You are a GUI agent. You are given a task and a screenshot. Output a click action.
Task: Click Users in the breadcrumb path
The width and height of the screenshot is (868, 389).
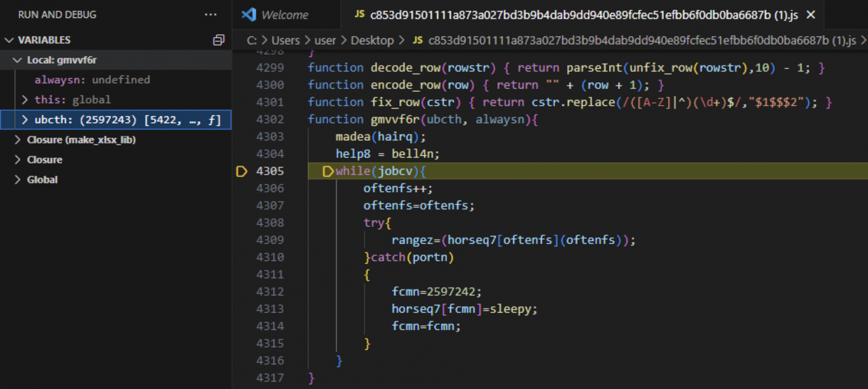coord(285,40)
